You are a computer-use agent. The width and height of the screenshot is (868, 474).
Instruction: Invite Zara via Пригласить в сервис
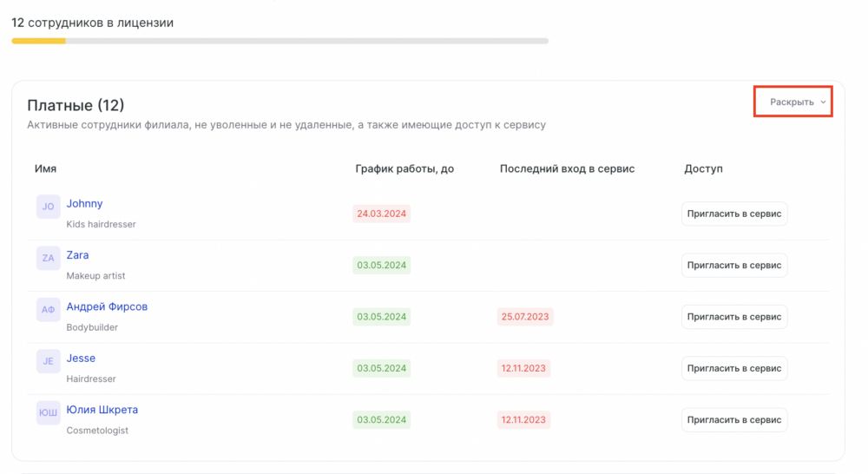[x=734, y=266]
